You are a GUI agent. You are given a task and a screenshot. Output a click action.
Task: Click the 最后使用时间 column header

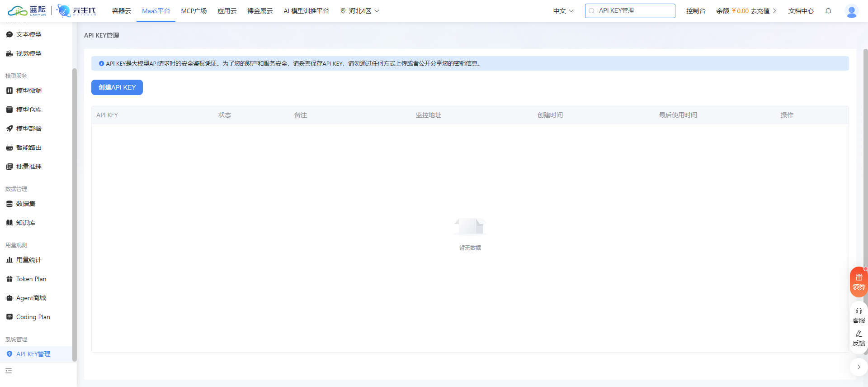[x=678, y=115]
